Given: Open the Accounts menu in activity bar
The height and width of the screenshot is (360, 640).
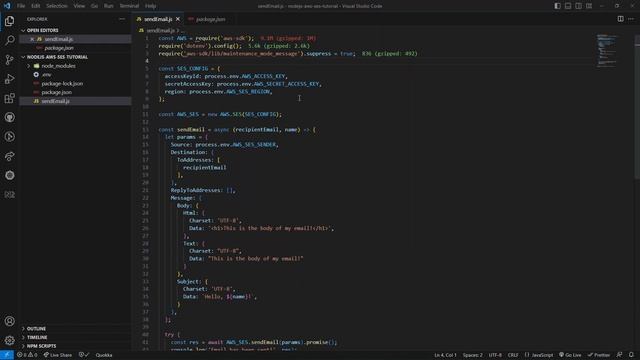Looking at the screenshot, I should click(9, 321).
